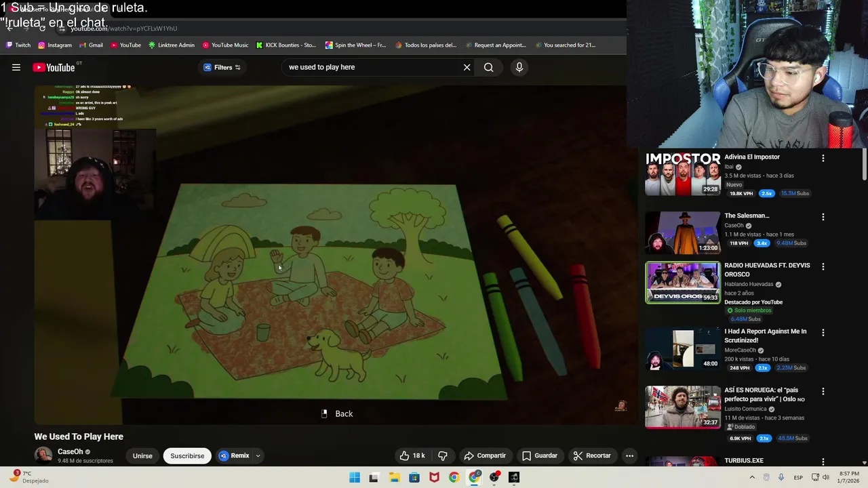This screenshot has width=868, height=488.
Task: Open 'Adivina El Impostor' video thumbnail
Action: [x=682, y=174]
